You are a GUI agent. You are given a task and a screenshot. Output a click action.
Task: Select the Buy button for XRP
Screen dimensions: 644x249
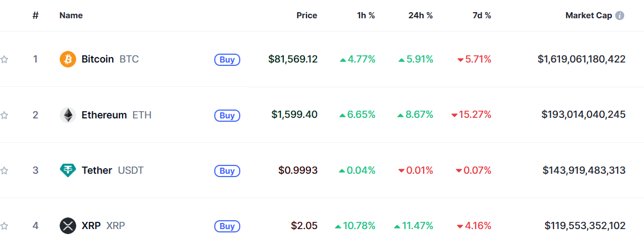pyautogui.click(x=227, y=226)
